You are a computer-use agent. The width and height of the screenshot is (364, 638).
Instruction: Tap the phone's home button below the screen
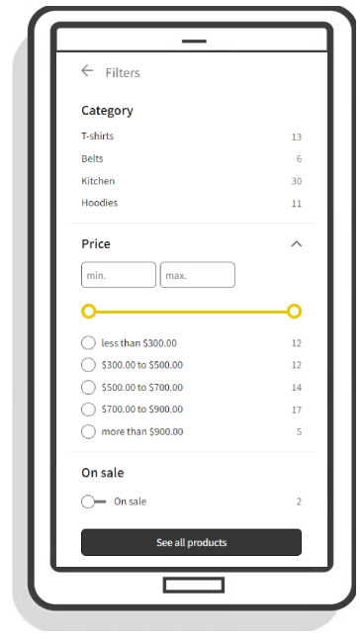(x=194, y=586)
